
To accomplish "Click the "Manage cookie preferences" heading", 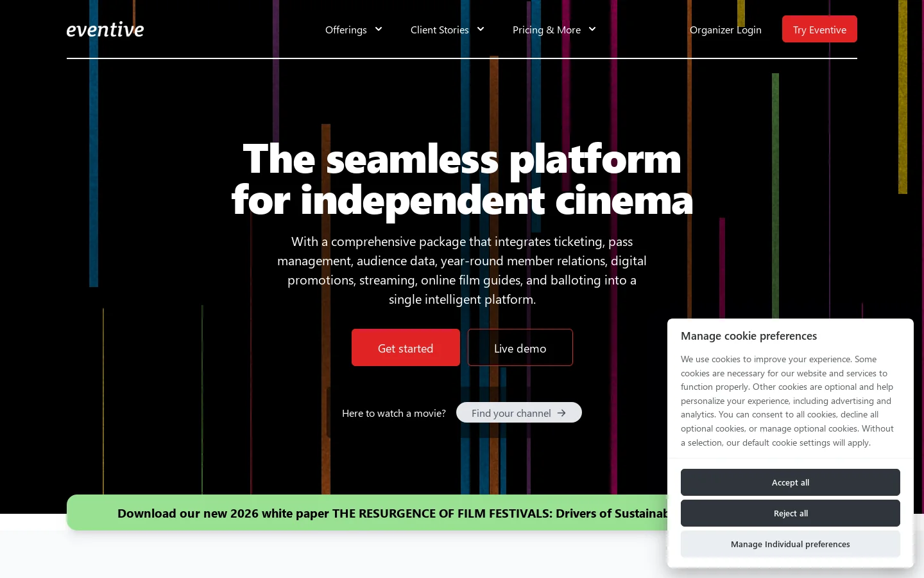I will 749,336.
